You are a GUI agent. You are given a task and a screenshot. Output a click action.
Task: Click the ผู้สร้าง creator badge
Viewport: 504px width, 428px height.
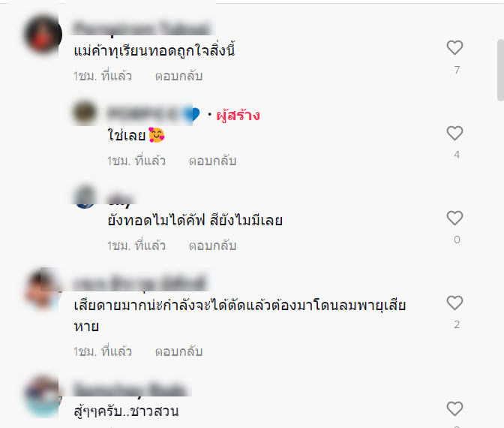coord(238,115)
